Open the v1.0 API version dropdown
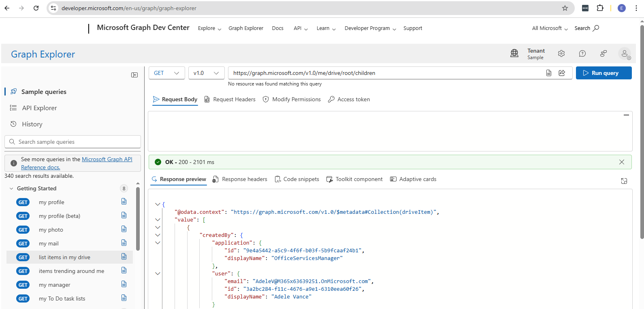This screenshot has width=644, height=309. (x=206, y=73)
